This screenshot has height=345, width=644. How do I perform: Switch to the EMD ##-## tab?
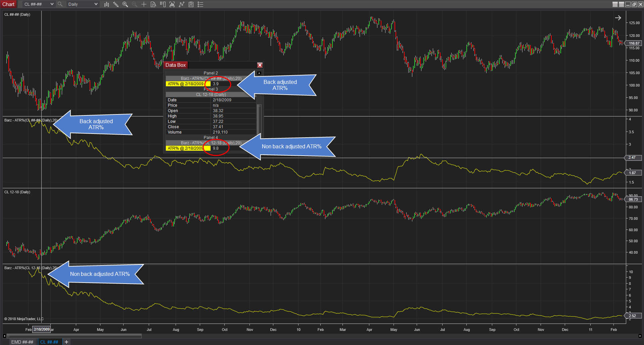[22, 342]
